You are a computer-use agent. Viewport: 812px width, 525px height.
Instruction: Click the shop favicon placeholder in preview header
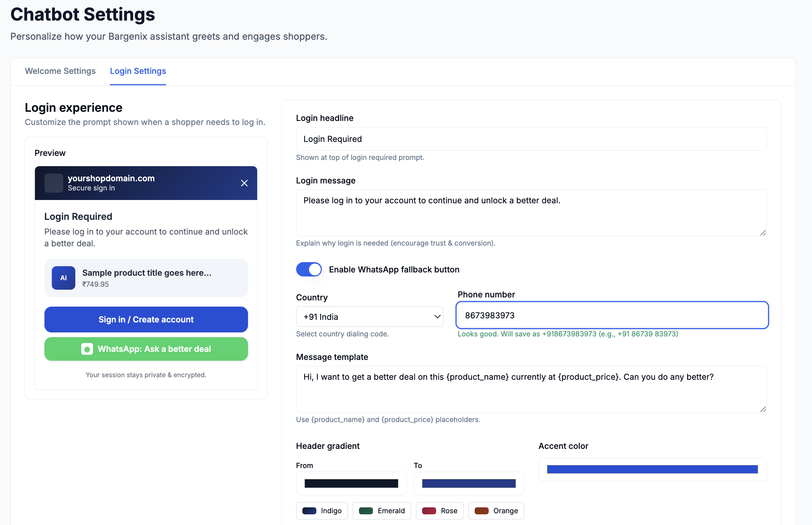tap(54, 183)
